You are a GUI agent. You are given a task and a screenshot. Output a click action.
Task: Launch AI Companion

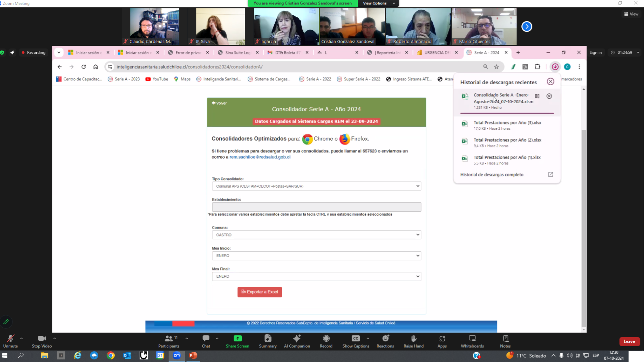pyautogui.click(x=297, y=341)
